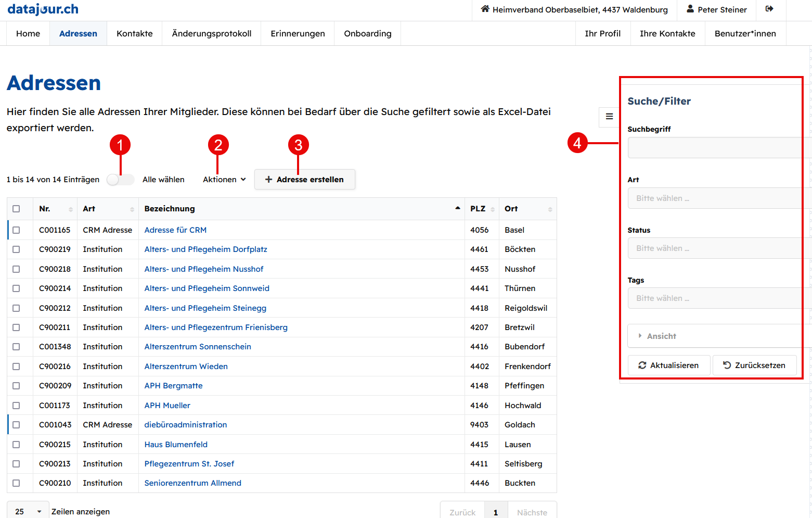Go to the Kontakte tab
The width and height of the screenshot is (812, 518).
135,34
